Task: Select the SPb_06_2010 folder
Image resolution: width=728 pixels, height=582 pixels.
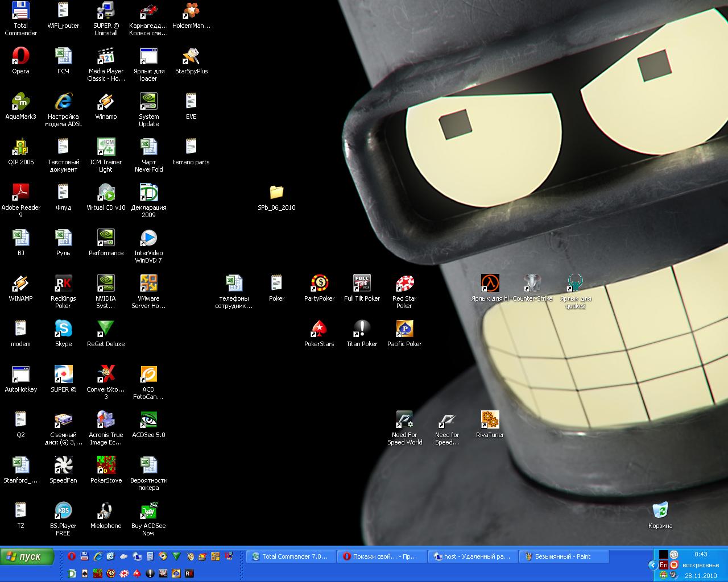Action: (276, 193)
